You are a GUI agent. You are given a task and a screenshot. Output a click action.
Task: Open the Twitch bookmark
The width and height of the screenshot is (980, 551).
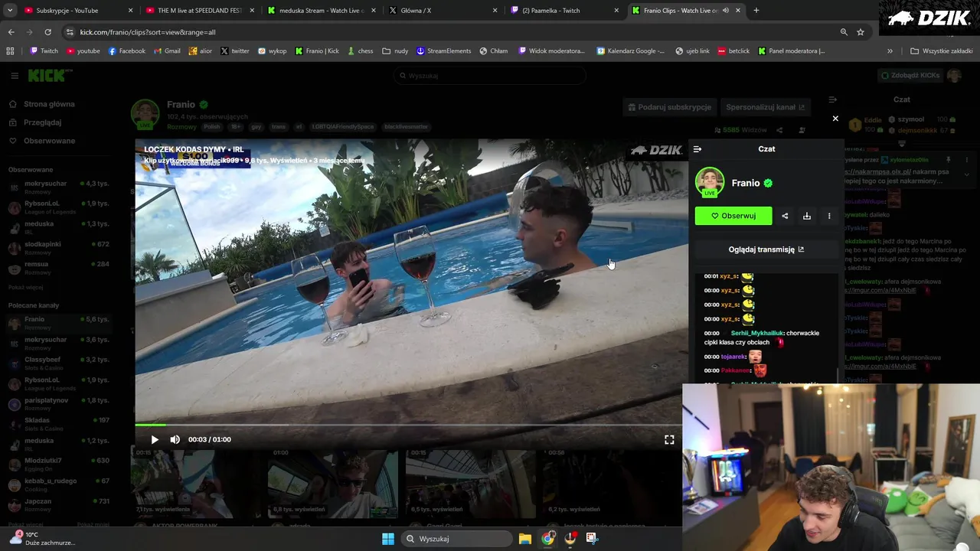(44, 51)
